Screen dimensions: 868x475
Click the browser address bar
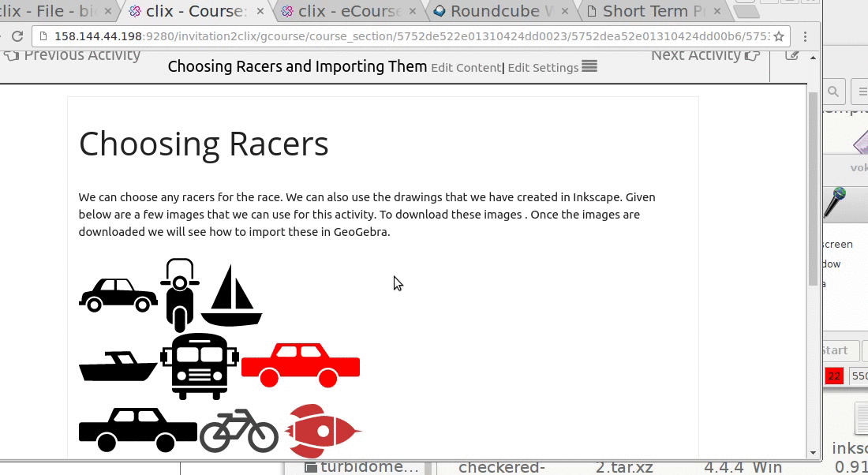[395, 36]
